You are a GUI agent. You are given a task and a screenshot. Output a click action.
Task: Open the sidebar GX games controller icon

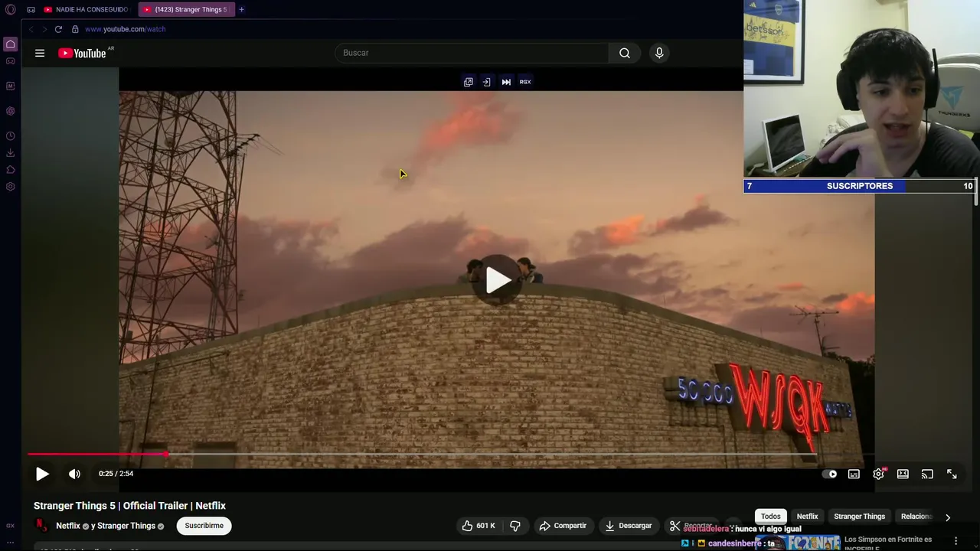[x=10, y=61]
